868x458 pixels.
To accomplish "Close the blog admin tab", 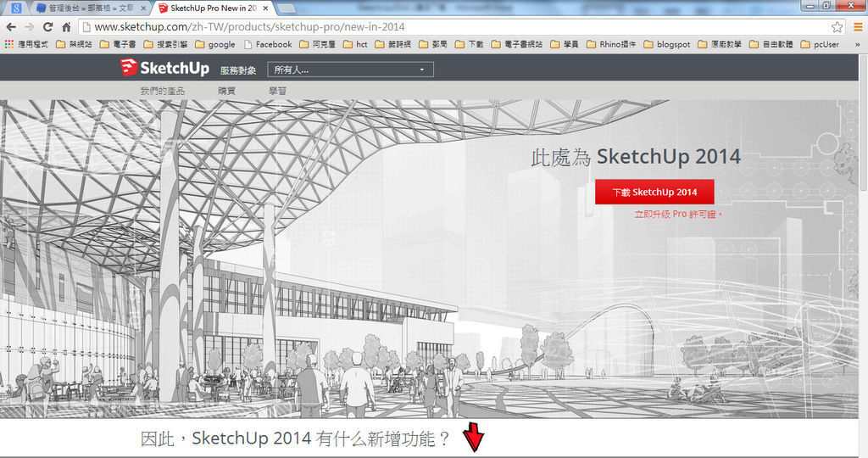I will coord(143,8).
